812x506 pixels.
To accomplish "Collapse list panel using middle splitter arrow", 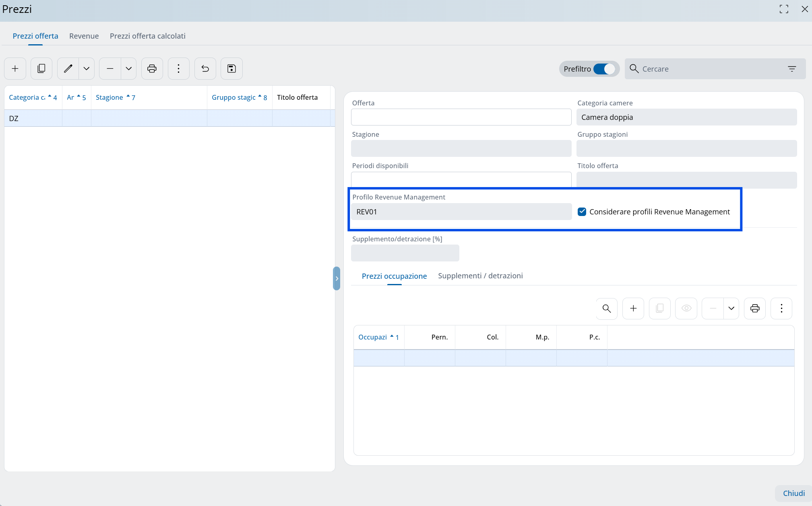I will pyautogui.click(x=337, y=278).
